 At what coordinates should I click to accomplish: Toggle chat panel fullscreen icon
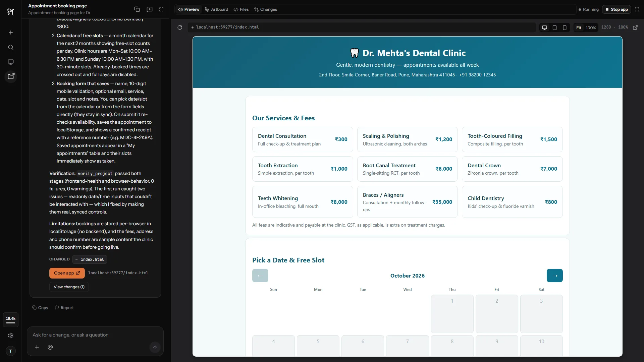(161, 9)
